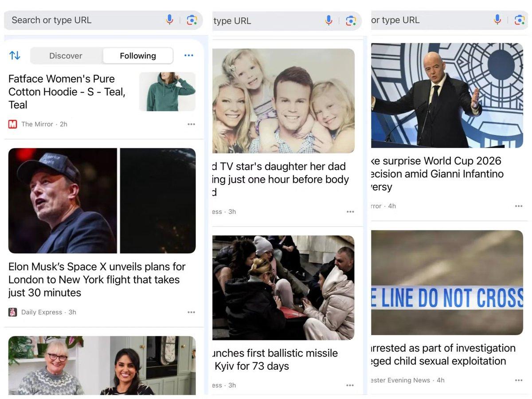Open Google Lens from the search bar
This screenshot has height=399, width=532.
(x=192, y=20)
